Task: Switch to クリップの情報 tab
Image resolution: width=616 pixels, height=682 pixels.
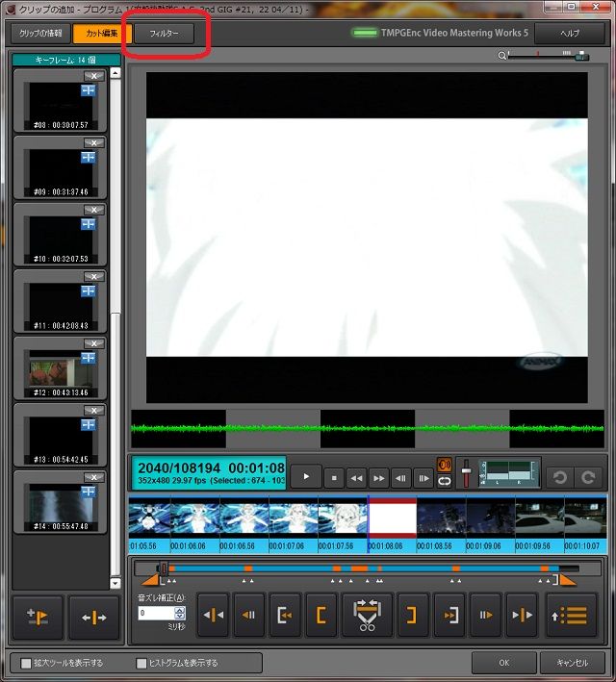Action: pyautogui.click(x=40, y=34)
